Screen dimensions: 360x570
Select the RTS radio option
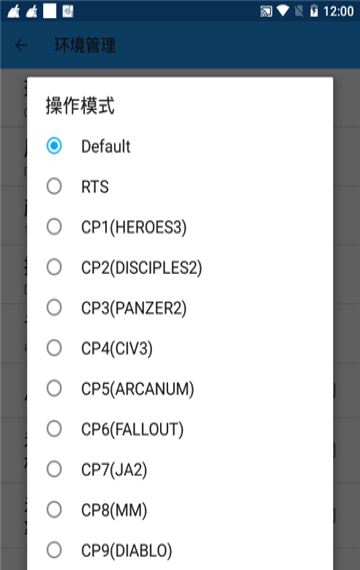(180, 186)
